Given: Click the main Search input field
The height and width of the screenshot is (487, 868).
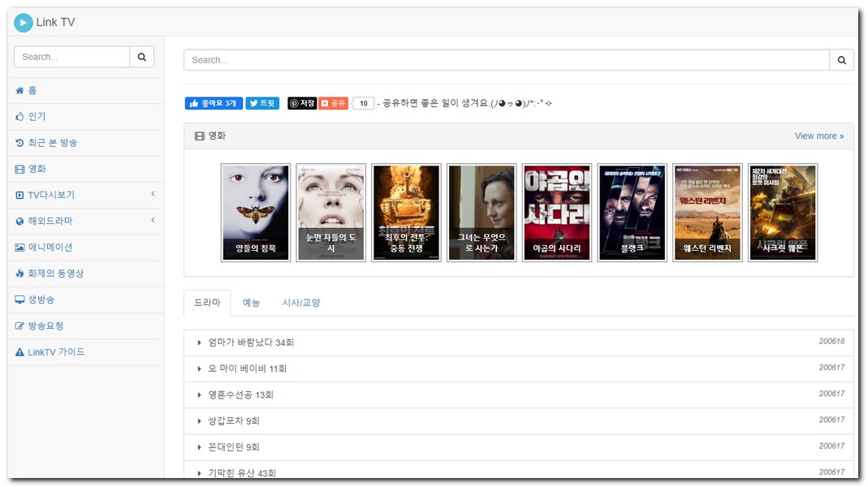Looking at the screenshot, I should [507, 60].
